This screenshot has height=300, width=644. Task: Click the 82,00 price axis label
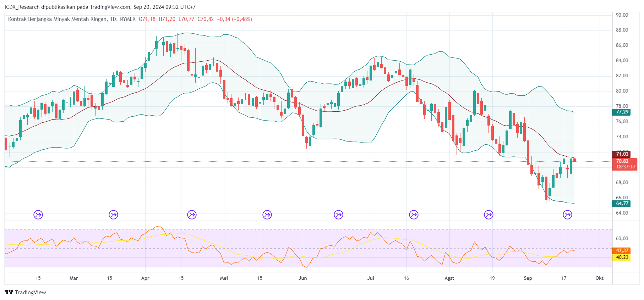point(622,76)
